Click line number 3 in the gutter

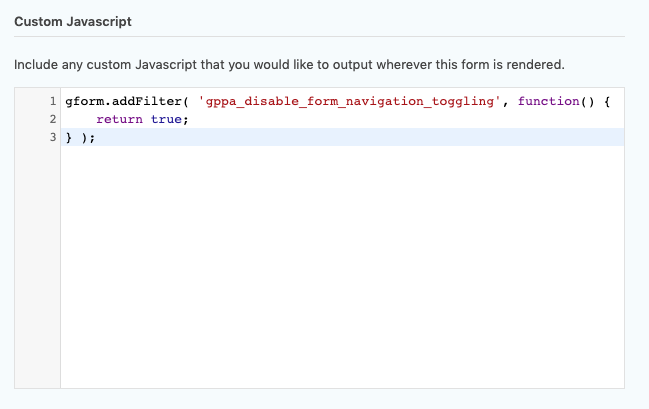point(53,137)
